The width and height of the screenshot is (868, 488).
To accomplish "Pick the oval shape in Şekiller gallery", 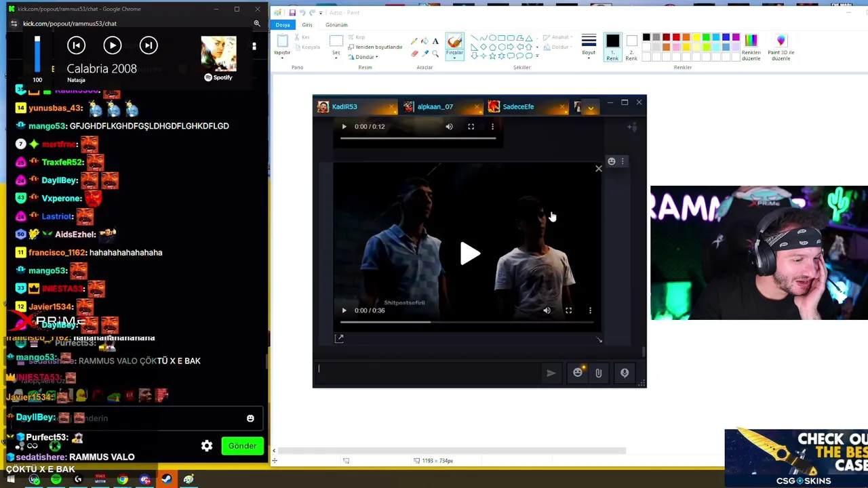I will pyautogui.click(x=492, y=38).
